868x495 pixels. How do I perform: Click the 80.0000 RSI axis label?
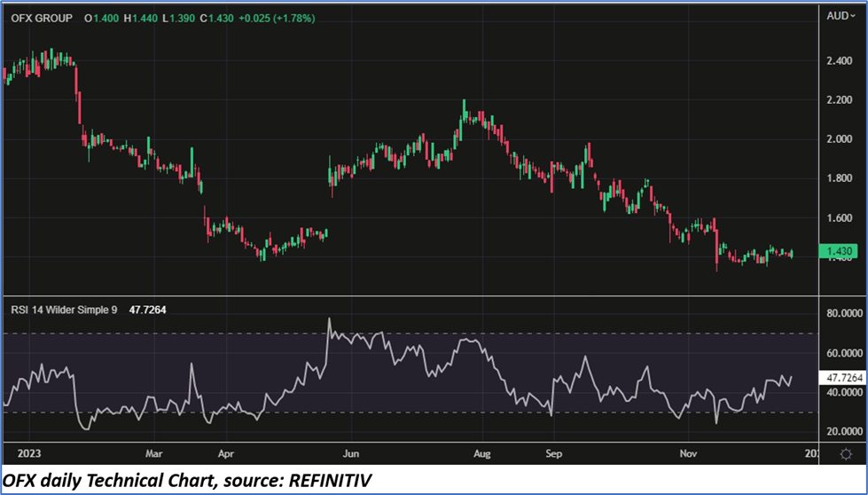[843, 313]
